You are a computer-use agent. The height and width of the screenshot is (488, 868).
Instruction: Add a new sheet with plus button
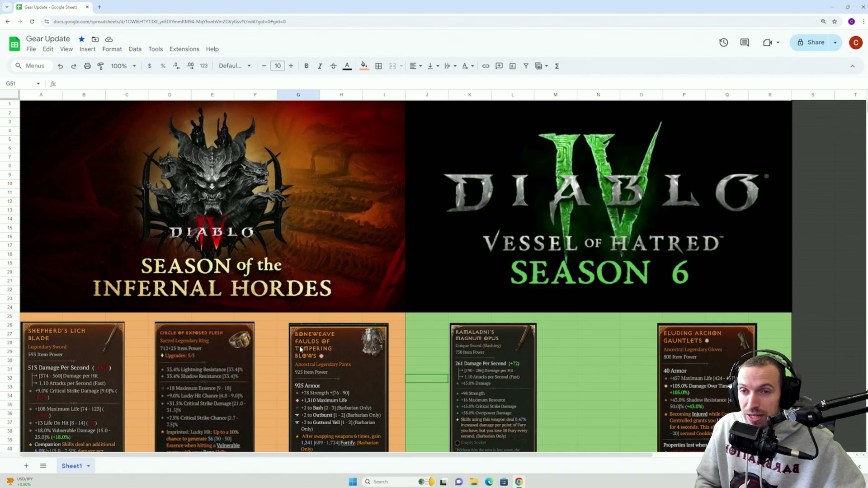coord(26,466)
